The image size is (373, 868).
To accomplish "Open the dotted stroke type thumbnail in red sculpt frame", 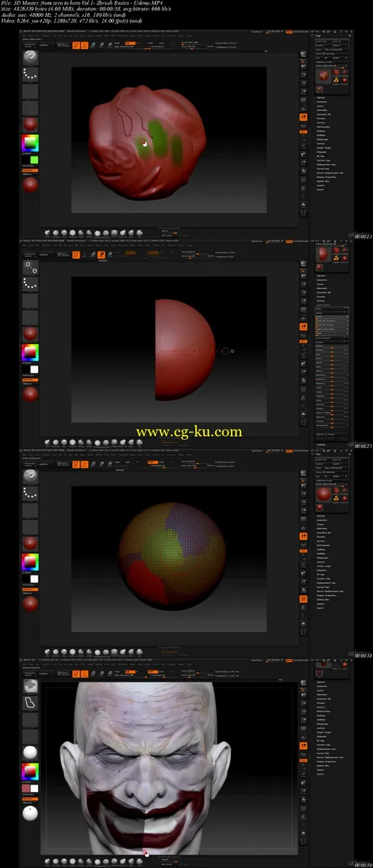I will point(30,74).
